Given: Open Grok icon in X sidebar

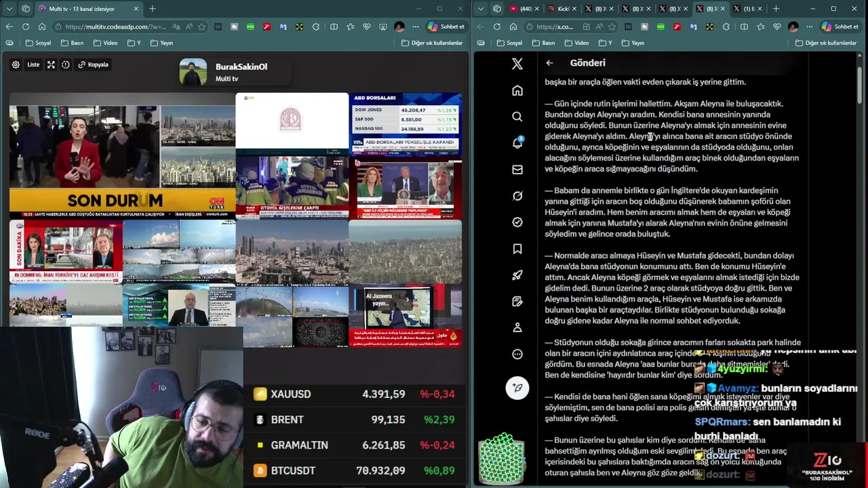Looking at the screenshot, I should [x=517, y=196].
